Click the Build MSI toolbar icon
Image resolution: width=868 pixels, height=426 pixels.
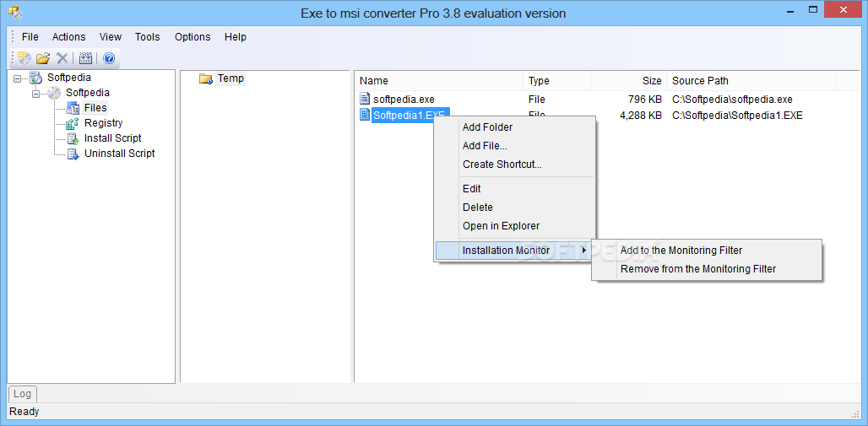tap(86, 58)
